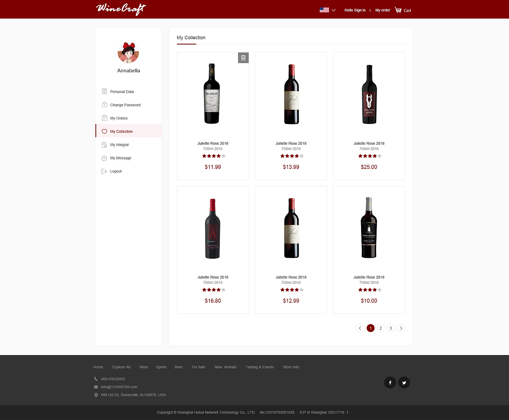Go to next page with right chevron
The height and width of the screenshot is (420, 509).
401,328
